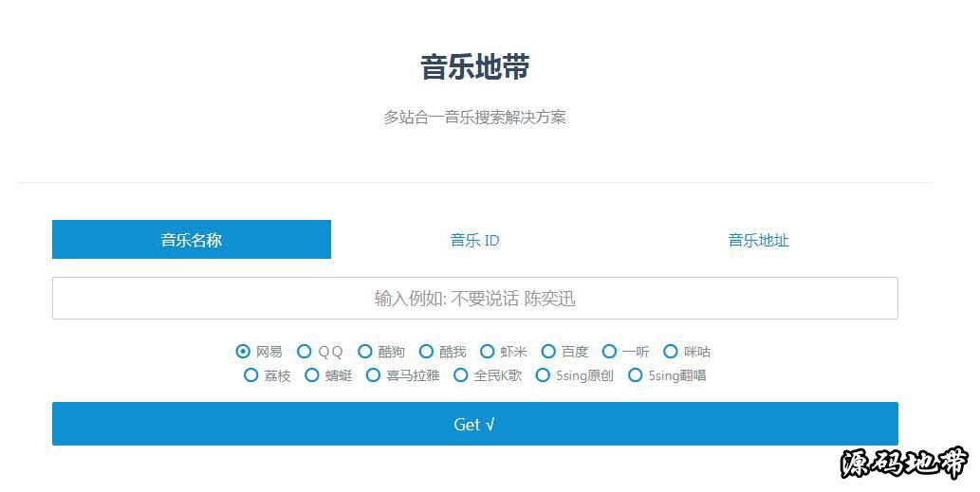This screenshot has height=492, width=980.
Task: Select the 酷狗 source option
Action: [365, 352]
